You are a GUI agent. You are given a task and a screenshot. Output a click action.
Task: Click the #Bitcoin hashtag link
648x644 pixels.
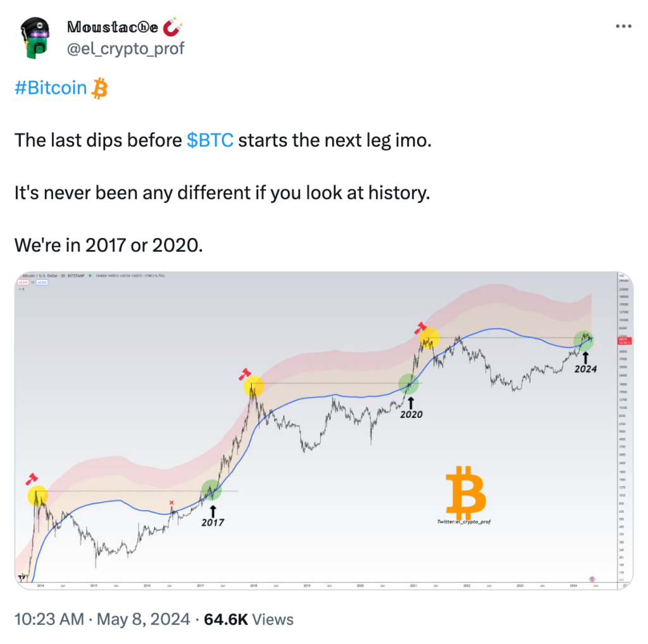coord(50,88)
